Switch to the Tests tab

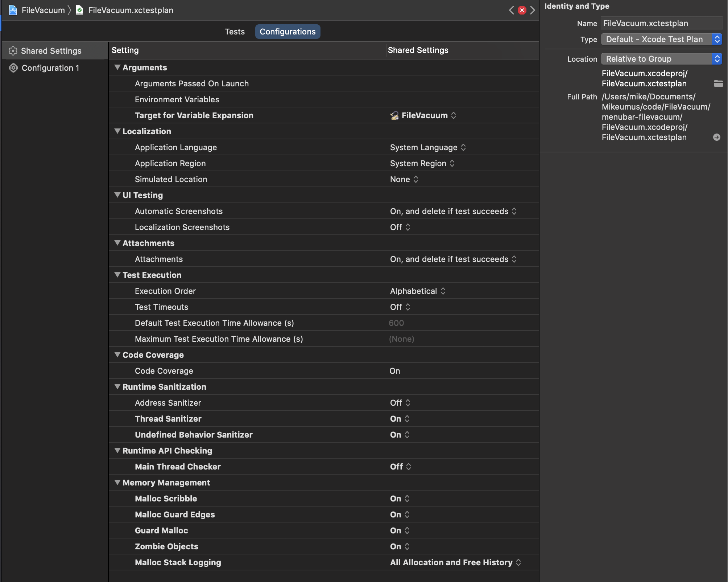235,32
